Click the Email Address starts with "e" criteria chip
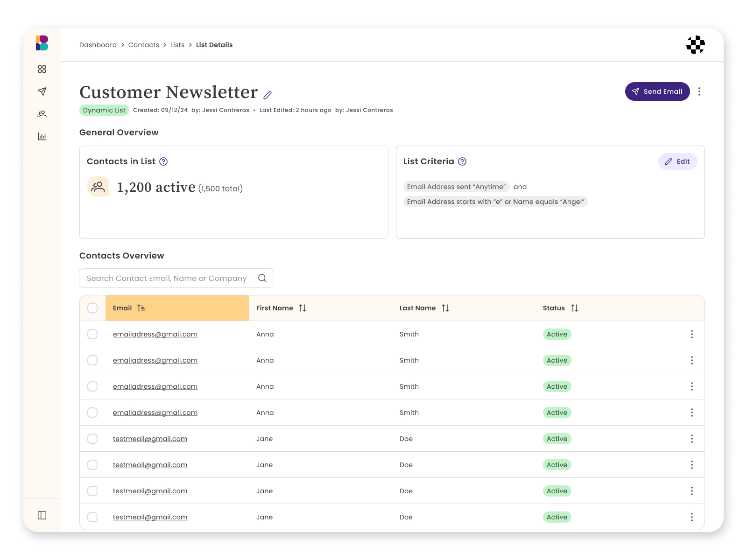The height and width of the screenshot is (560, 747). (x=495, y=202)
